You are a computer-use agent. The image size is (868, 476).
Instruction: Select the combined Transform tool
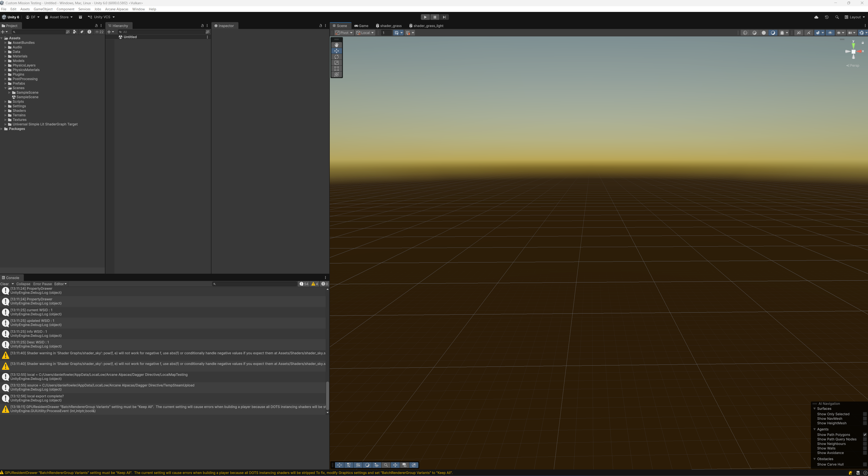(x=336, y=75)
